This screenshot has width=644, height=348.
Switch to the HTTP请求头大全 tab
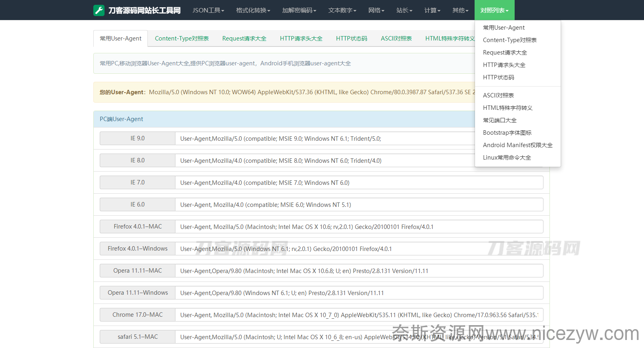301,38
